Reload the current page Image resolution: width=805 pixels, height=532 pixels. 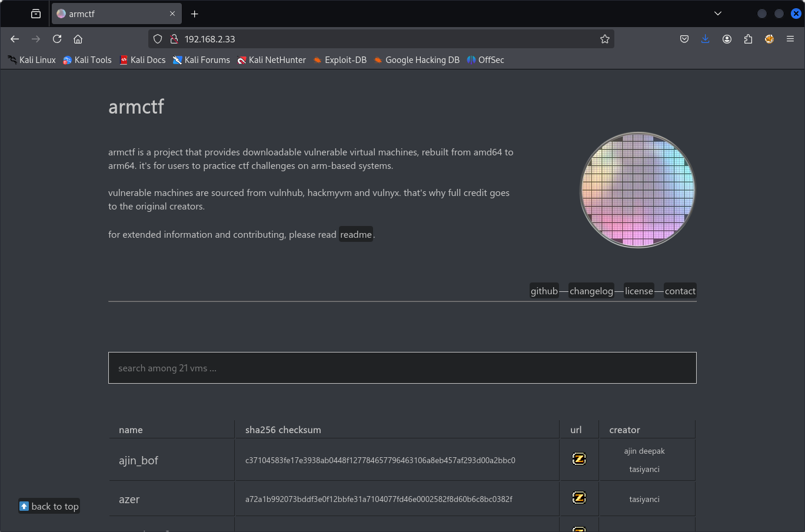point(57,39)
